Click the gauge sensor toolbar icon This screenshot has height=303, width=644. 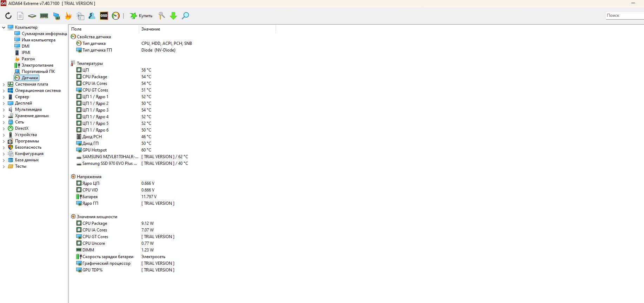[x=116, y=16]
